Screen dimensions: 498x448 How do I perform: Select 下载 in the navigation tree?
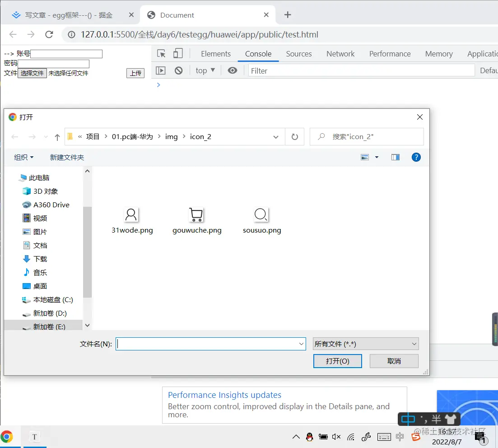click(35, 259)
